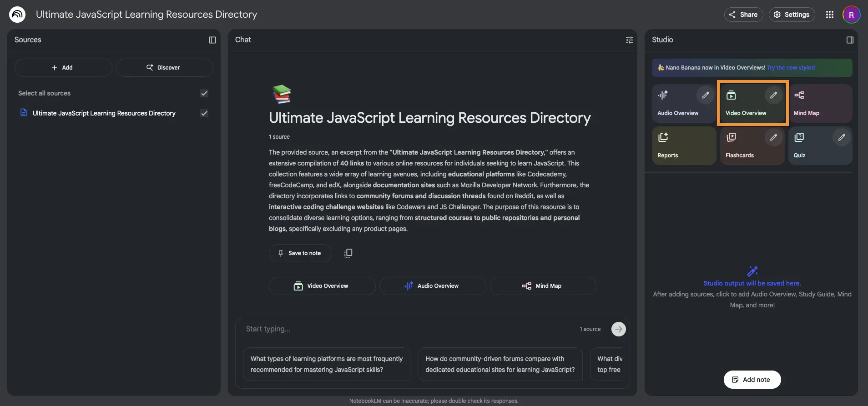Click Try the new styles link
Screen dimensions: 868x406
(x=791, y=68)
